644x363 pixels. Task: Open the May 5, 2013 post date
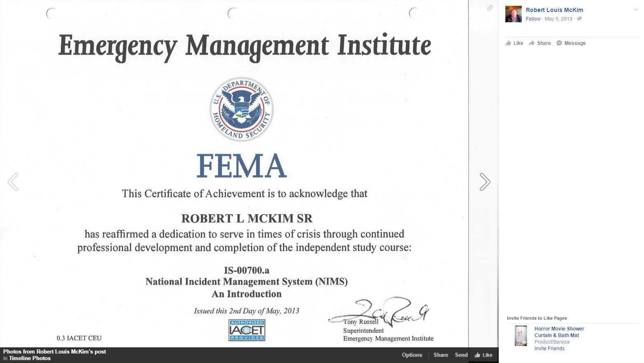558,19
